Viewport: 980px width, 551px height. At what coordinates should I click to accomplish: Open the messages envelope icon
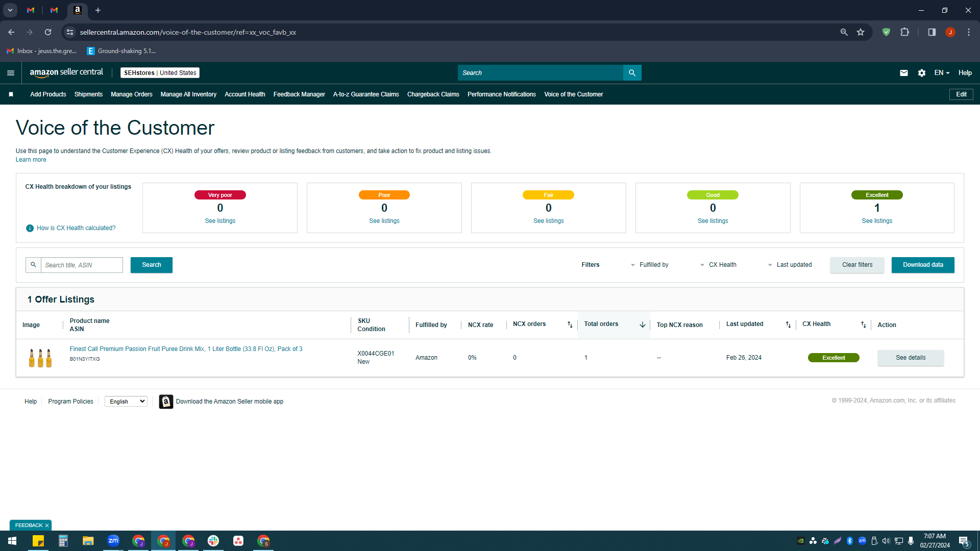pyautogui.click(x=903, y=73)
